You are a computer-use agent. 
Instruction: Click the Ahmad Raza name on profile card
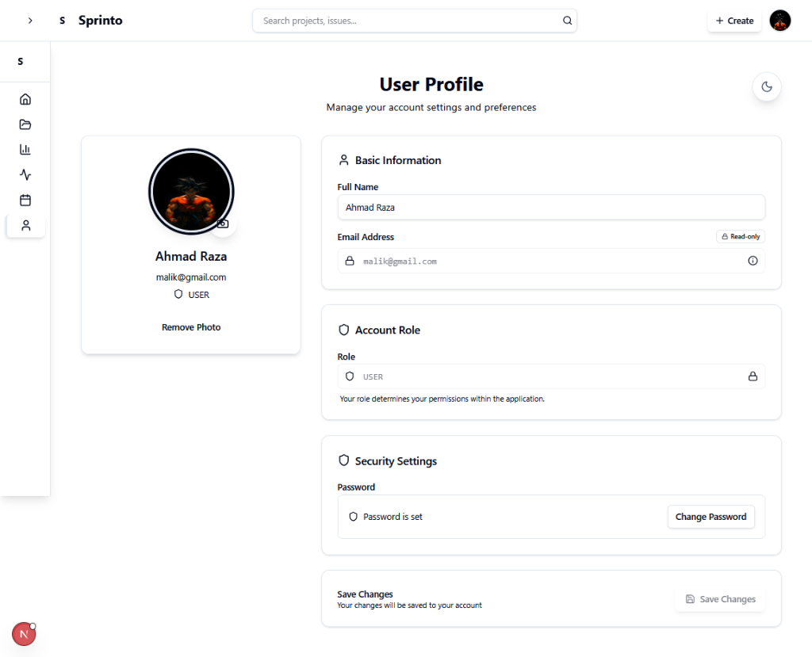pyautogui.click(x=191, y=256)
